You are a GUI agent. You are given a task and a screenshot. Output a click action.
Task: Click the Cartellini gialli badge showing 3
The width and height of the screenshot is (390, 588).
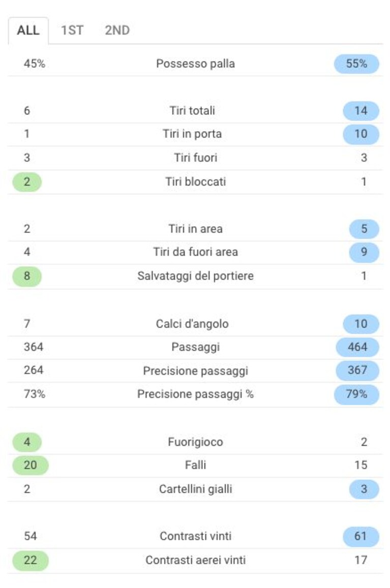(x=364, y=489)
